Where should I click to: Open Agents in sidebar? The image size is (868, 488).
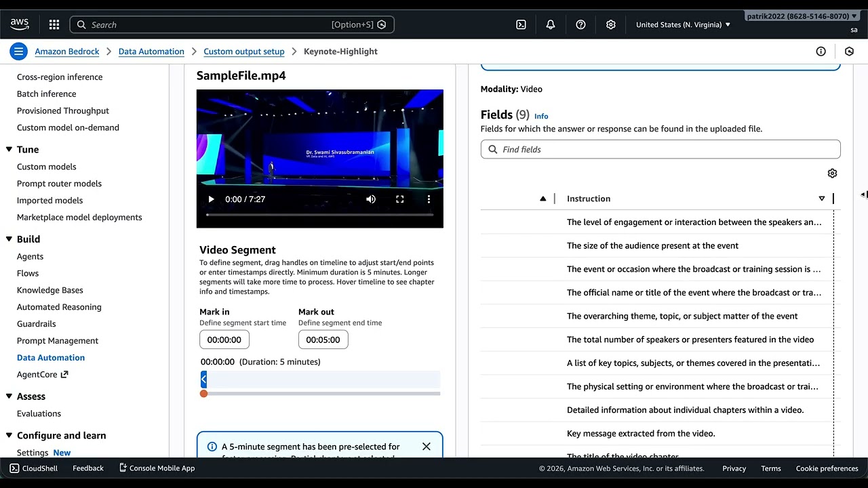tap(30, 257)
